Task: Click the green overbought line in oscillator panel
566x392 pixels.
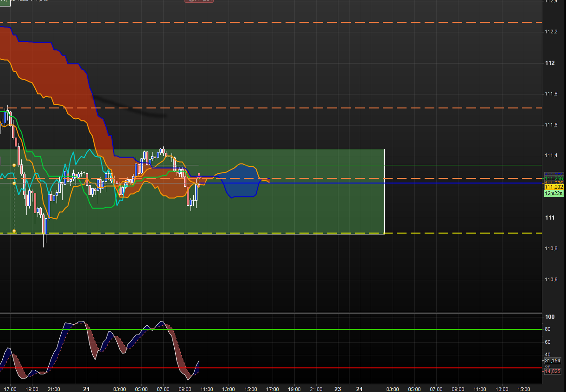Action: [271, 329]
